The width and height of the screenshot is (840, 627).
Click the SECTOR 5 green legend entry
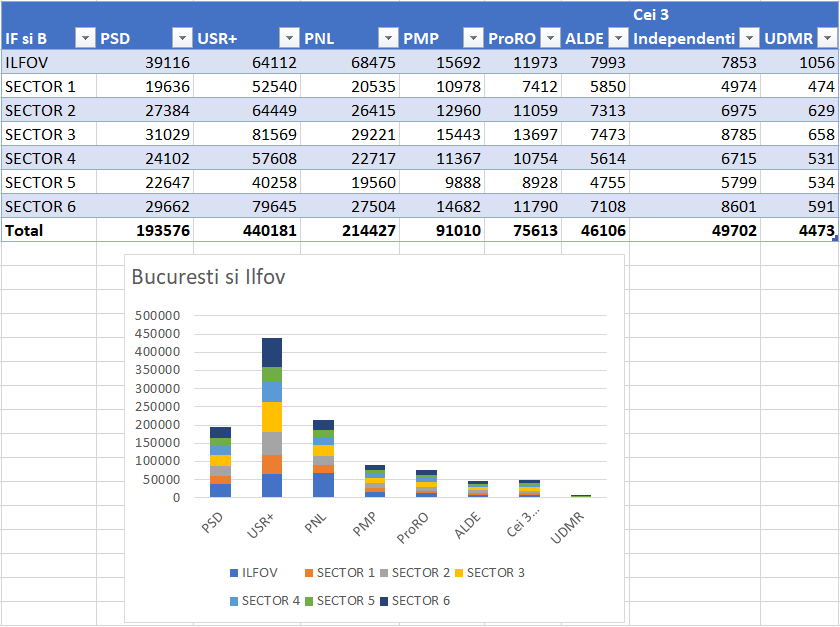click(338, 600)
